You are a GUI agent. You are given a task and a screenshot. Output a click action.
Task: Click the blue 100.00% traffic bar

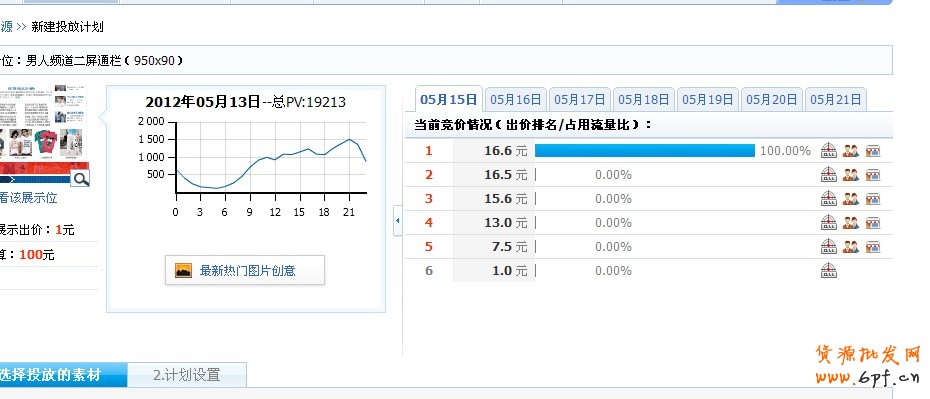(645, 151)
